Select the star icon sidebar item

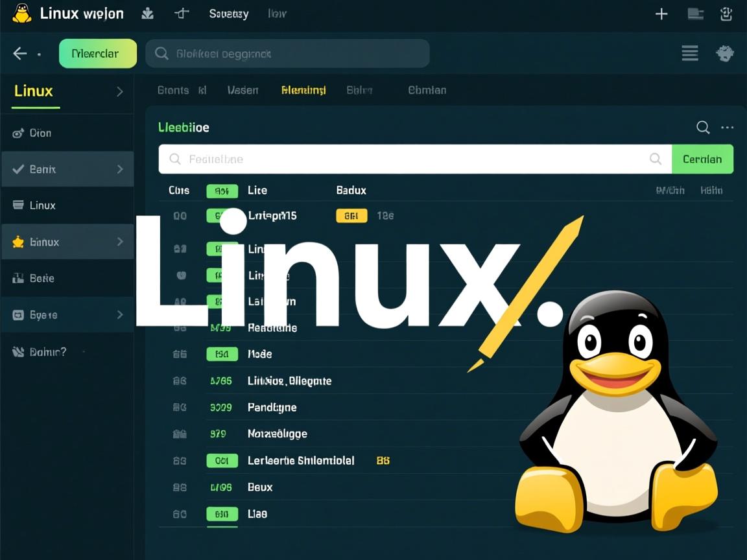(x=18, y=242)
